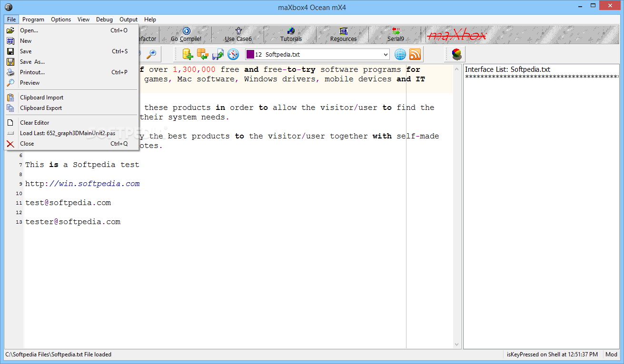Viewport: 624px width, 364px height.
Task: Click the orange squares with green arrow icon
Action: tap(203, 54)
